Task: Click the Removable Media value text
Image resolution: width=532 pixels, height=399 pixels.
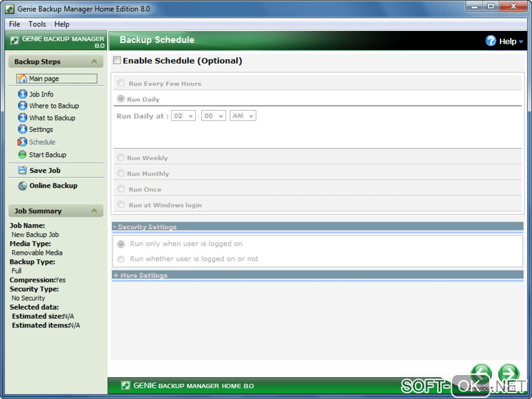Action: coord(37,253)
